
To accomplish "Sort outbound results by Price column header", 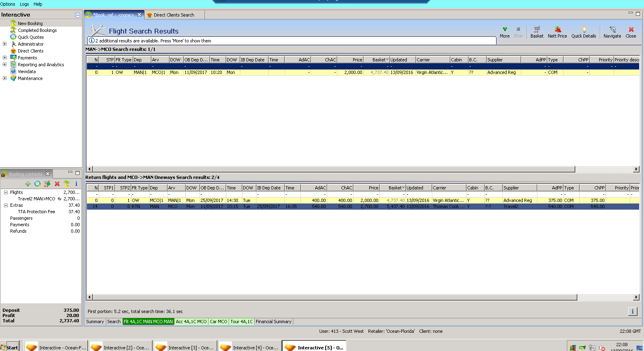I will (x=350, y=60).
